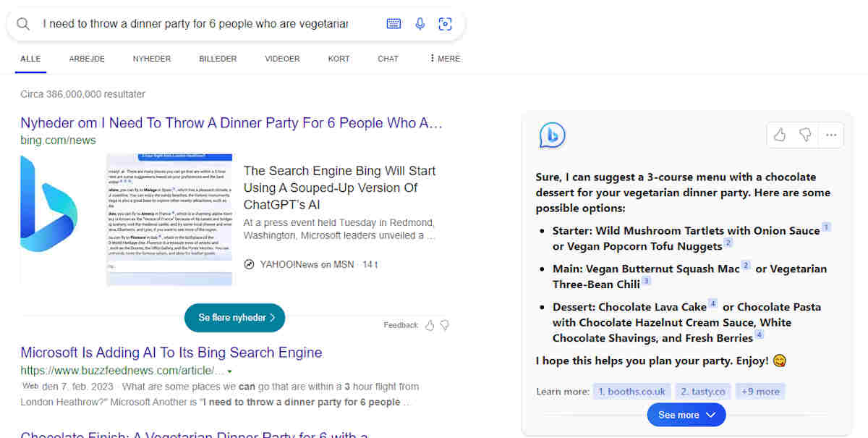Click the Bing chat logo icon

[552, 135]
